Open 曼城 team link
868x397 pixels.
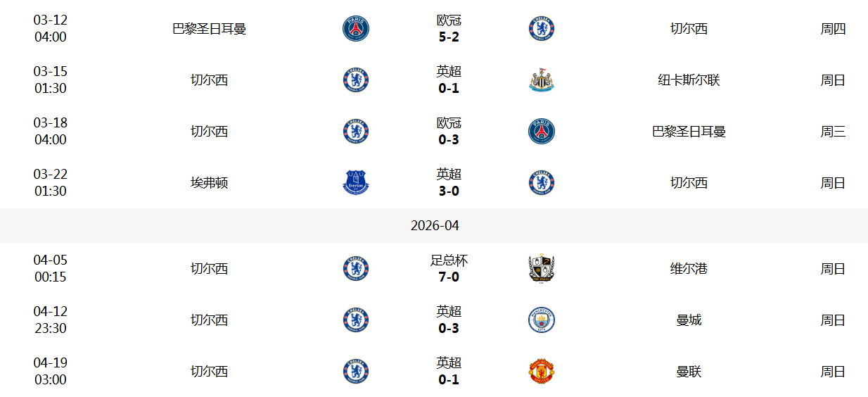(689, 320)
